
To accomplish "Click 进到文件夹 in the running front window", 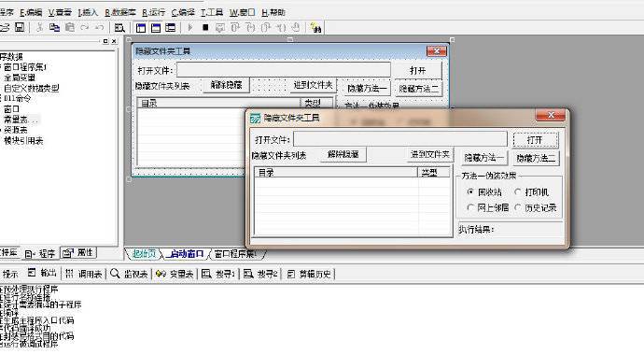I will [429, 155].
